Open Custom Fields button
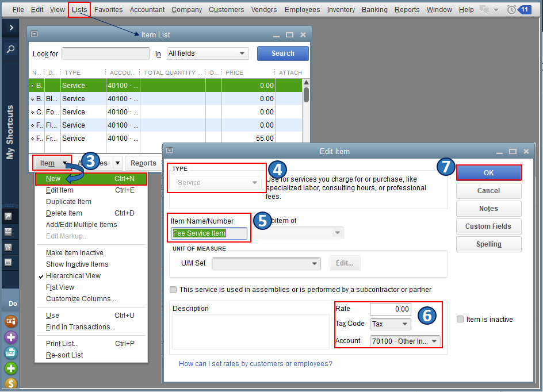The image size is (543, 392). 488,226
